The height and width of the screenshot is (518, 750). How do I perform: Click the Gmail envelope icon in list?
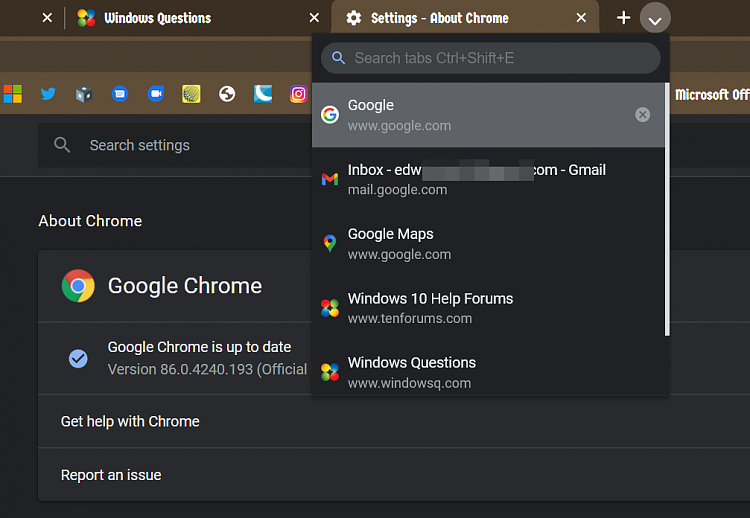tap(330, 179)
